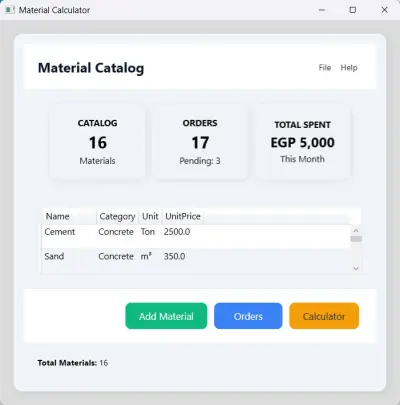
Task: Click the Total Spent EGP 5,000 card
Action: coord(302,142)
